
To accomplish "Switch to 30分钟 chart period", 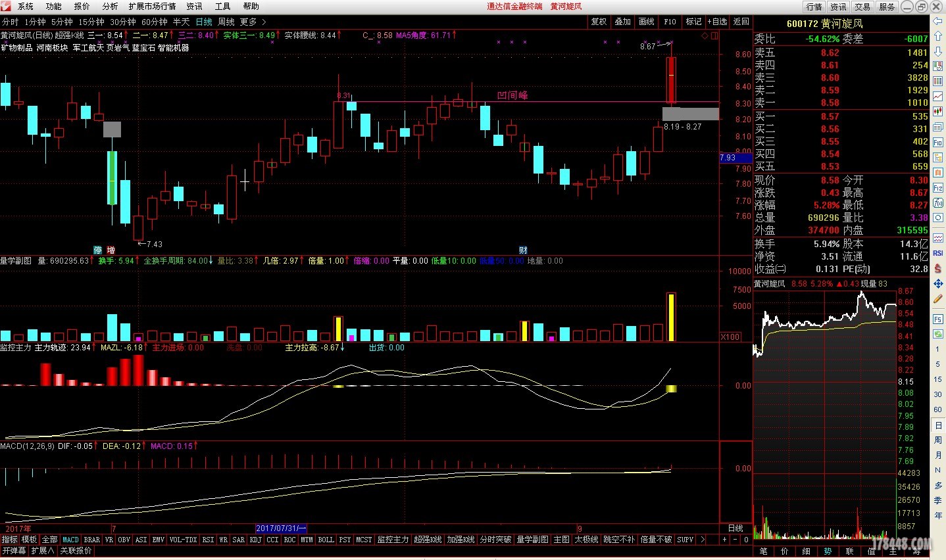I will [x=123, y=22].
